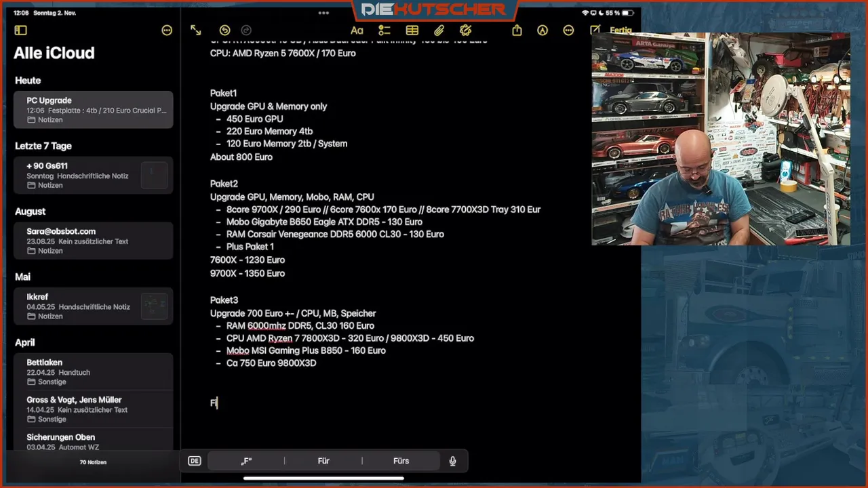Image resolution: width=868 pixels, height=488 pixels.
Task: Click the line '220 Euro Memory 4tb'
Action: click(269, 131)
